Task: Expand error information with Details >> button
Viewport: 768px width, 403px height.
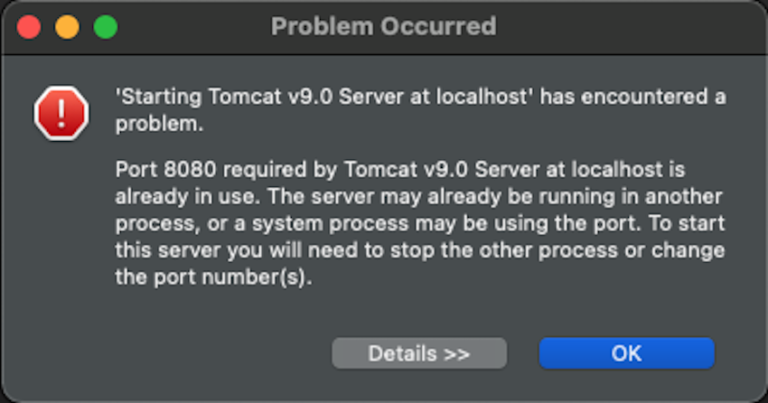Action: tap(419, 353)
